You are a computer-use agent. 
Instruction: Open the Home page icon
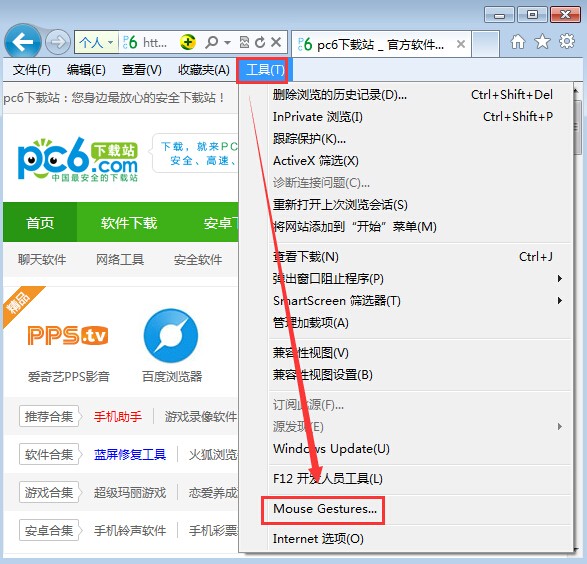pyautogui.click(x=518, y=42)
